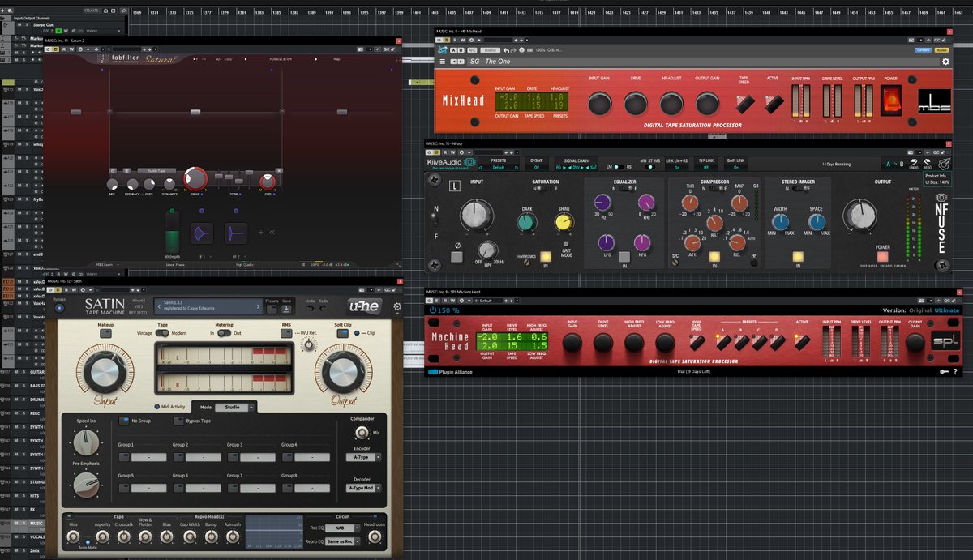Toggle the Satin Bypass button
973x560 pixels.
[58, 306]
